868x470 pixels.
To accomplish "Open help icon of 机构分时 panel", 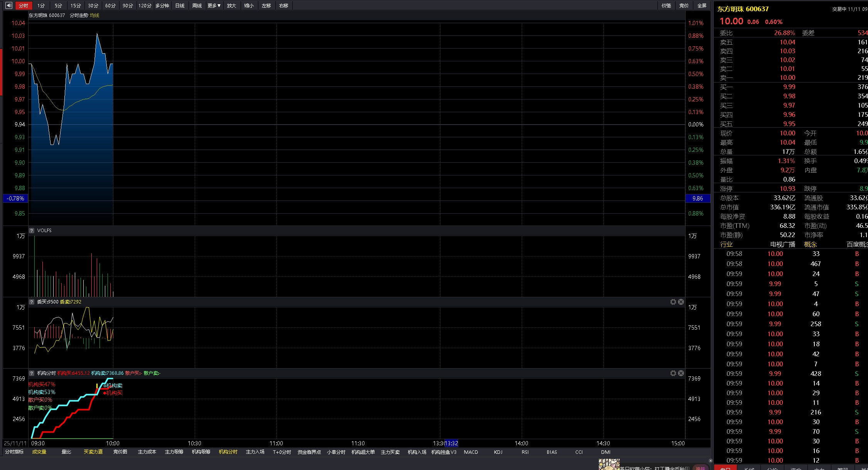I will pyautogui.click(x=32, y=373).
